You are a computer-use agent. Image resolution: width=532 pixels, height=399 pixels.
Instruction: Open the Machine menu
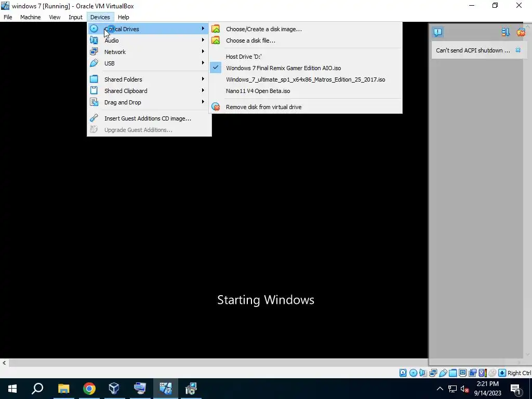tap(30, 17)
